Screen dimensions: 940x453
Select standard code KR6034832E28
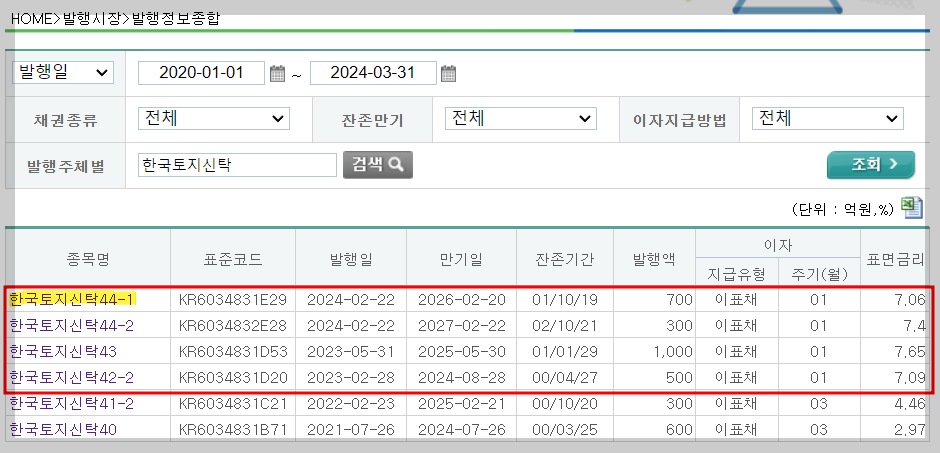pyautogui.click(x=233, y=325)
